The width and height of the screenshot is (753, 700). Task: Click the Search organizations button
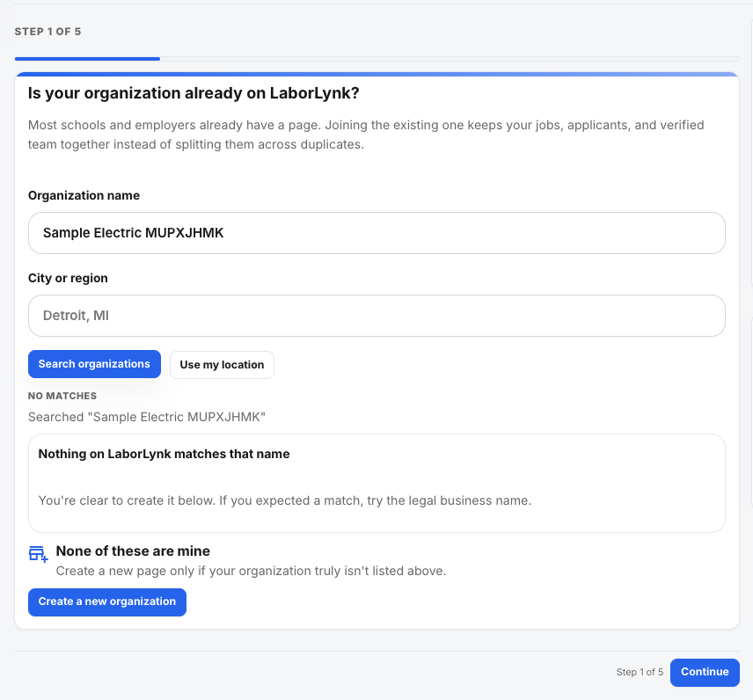[x=95, y=364]
